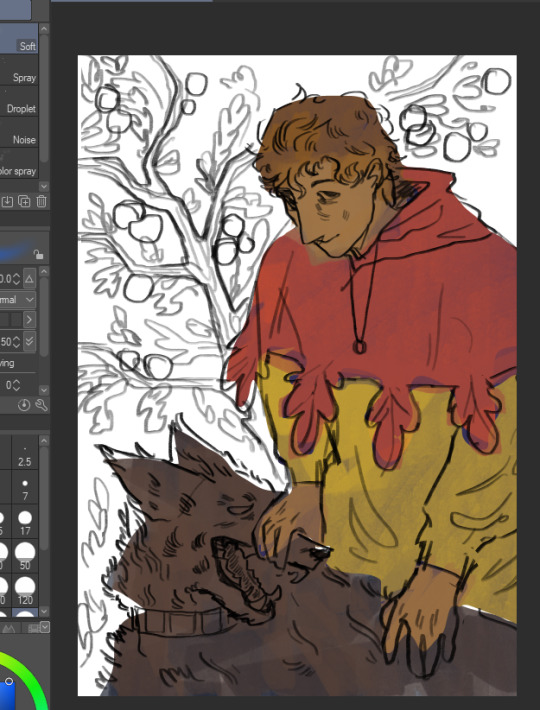Adjust the stepper next to value 0
540x710 pixels.
tap(16, 385)
